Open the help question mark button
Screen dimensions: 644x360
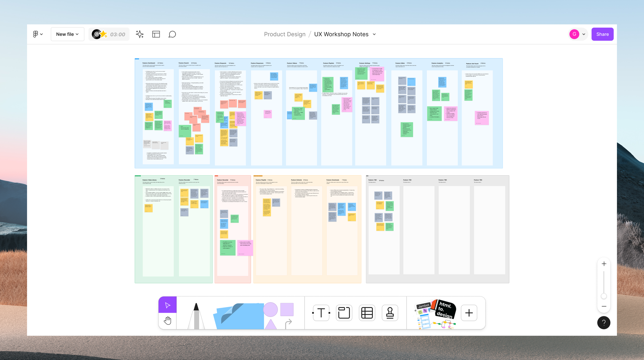point(604,323)
